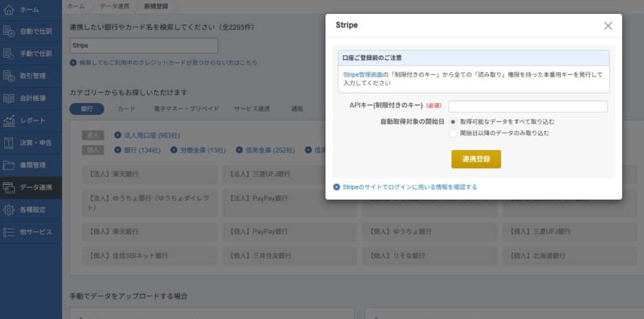
Task: Select 開始日以降のデータのみ取り込む radio option
Action: pyautogui.click(x=453, y=133)
